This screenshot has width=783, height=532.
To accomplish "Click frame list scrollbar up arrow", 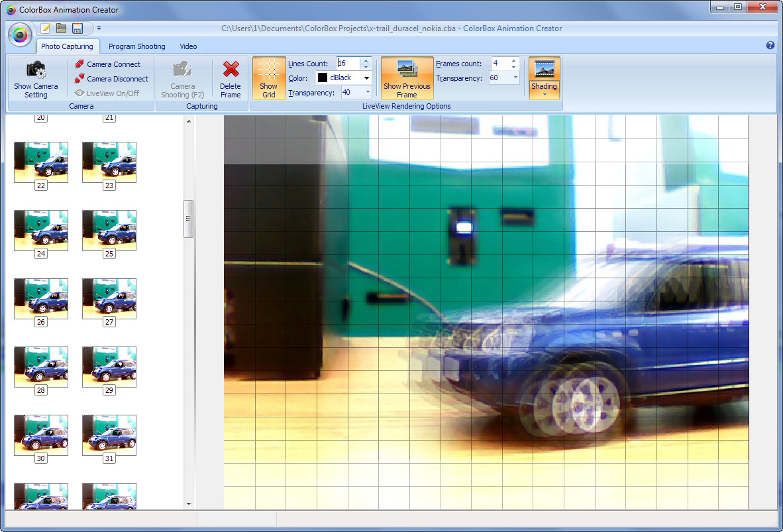I will 189,121.
